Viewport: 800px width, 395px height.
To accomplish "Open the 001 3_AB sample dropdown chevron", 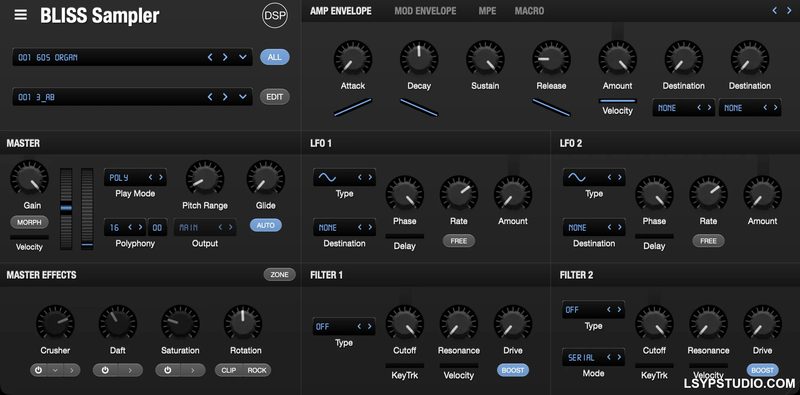I will pyautogui.click(x=242, y=96).
